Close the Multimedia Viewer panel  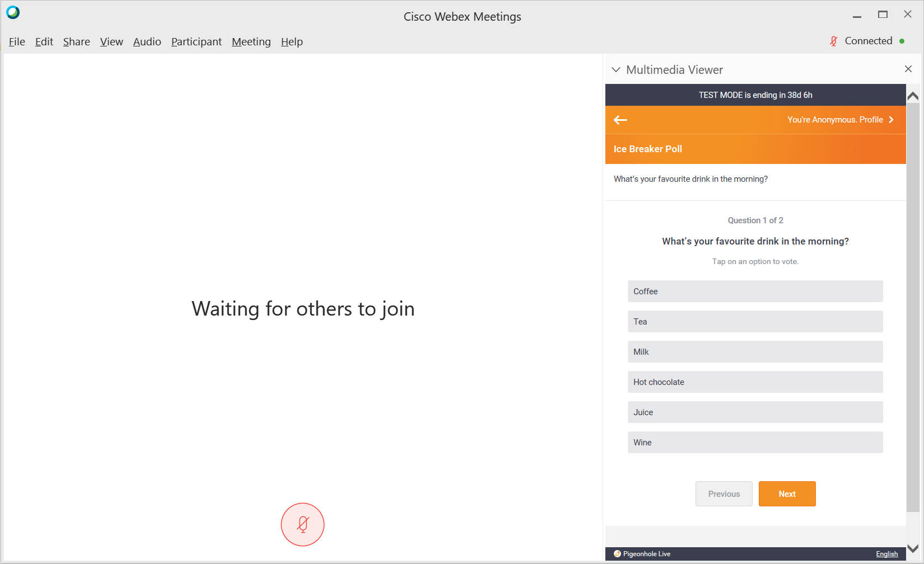pos(907,69)
